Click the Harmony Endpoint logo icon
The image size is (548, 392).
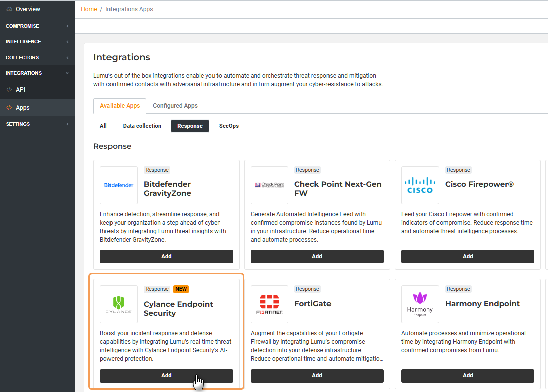420,304
